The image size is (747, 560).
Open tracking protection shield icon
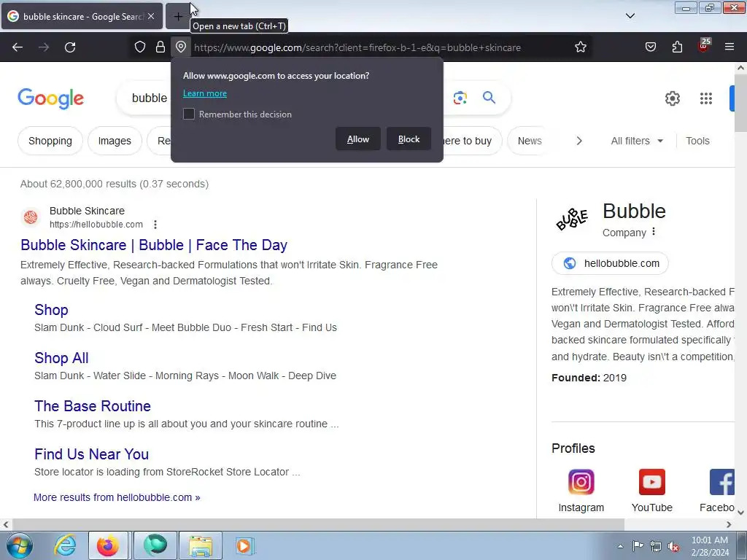coord(139,47)
